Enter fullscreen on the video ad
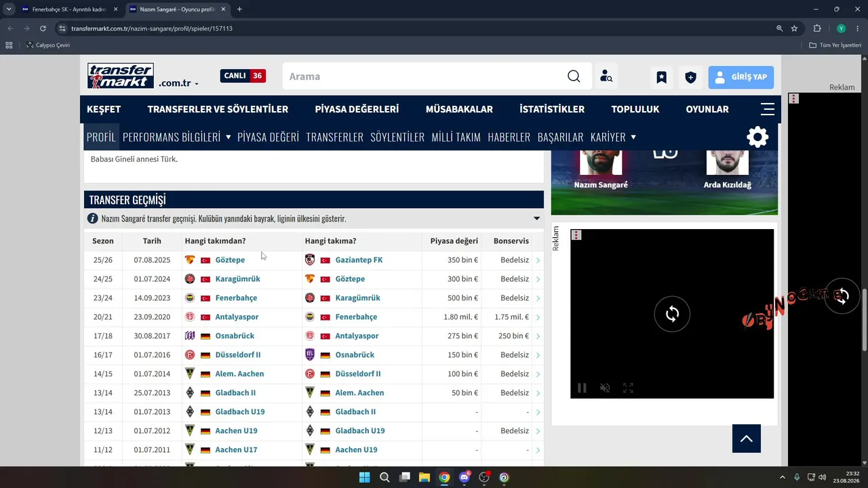The height and width of the screenshot is (488, 868). click(628, 388)
